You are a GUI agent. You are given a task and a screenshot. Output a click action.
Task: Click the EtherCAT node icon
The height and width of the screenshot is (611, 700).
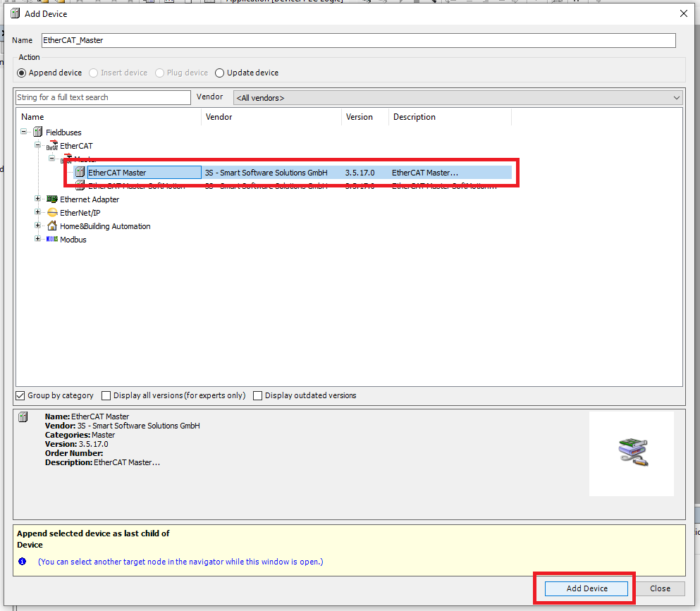point(51,146)
